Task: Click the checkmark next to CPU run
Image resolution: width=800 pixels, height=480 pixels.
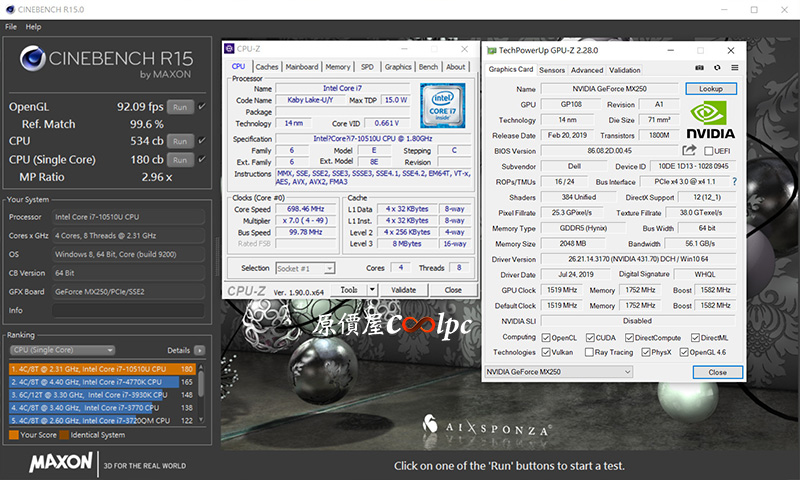Action: click(202, 140)
